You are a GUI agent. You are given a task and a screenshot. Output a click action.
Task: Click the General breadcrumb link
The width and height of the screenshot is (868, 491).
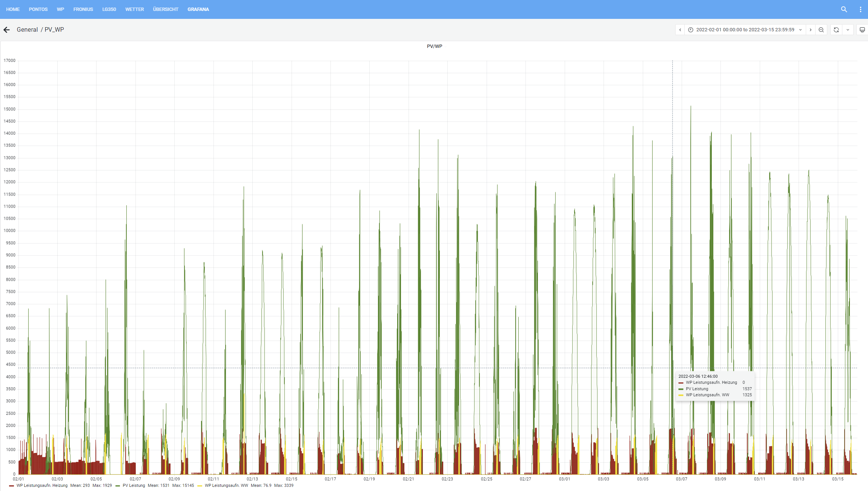pos(27,30)
